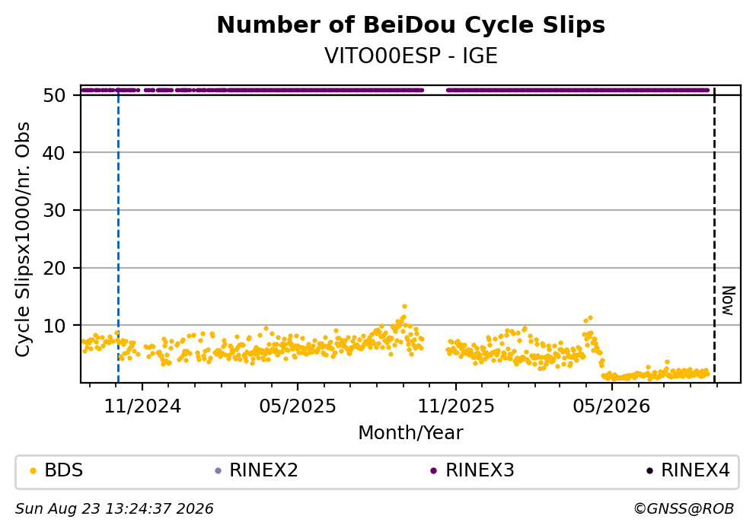Click the chart title 'Number of BeiDou Cycle Slips'
Image resolution: width=756 pixels, height=532 pixels.
coord(411,25)
